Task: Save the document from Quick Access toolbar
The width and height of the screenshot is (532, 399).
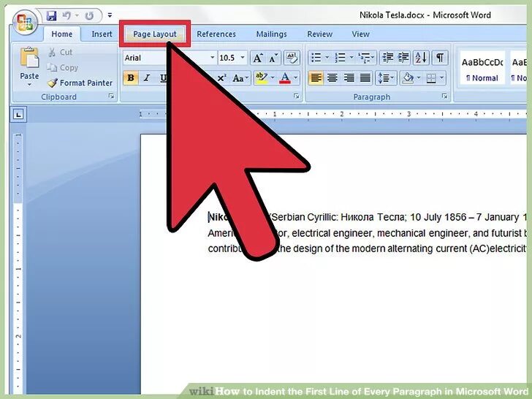Action: coord(51,15)
